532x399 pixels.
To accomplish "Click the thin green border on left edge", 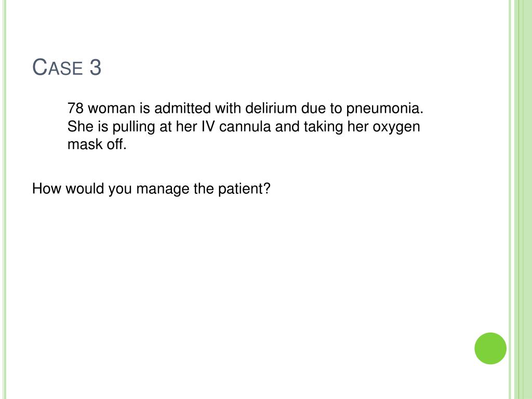I will 5,199.
